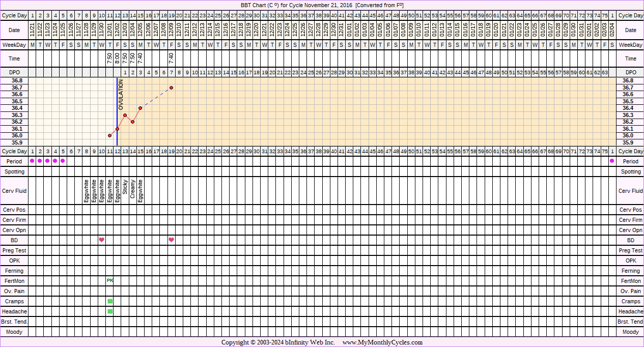The width and height of the screenshot is (644, 347).
Task: Click the left Cerv Fluid row label
Action: 14,191
